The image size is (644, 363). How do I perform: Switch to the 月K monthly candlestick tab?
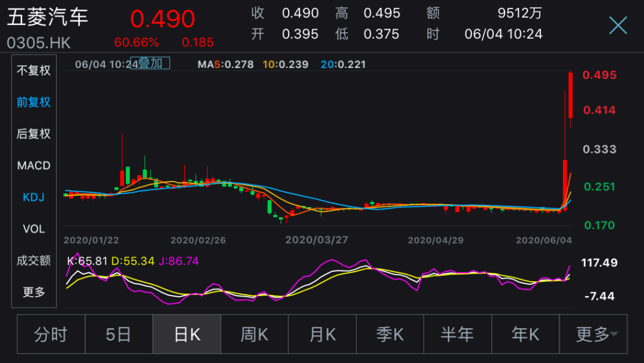click(x=322, y=334)
